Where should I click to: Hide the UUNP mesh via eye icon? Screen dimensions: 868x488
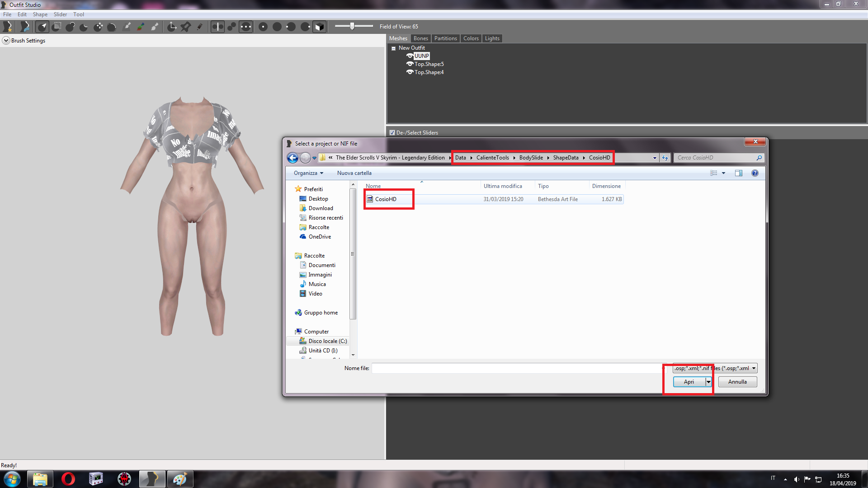410,56
